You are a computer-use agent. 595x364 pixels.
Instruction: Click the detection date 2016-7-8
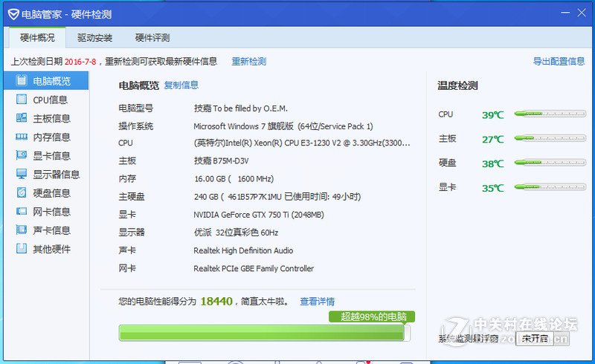[80, 62]
